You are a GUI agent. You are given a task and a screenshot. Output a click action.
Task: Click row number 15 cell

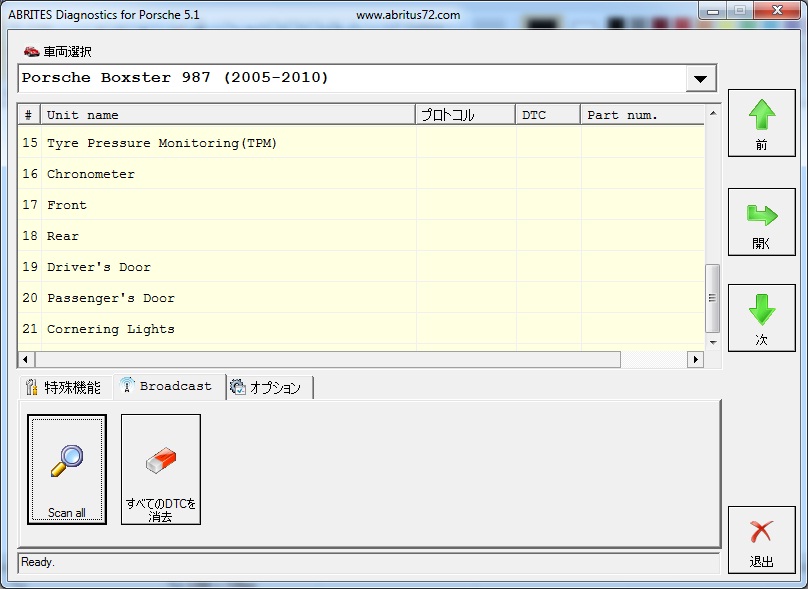(30, 143)
